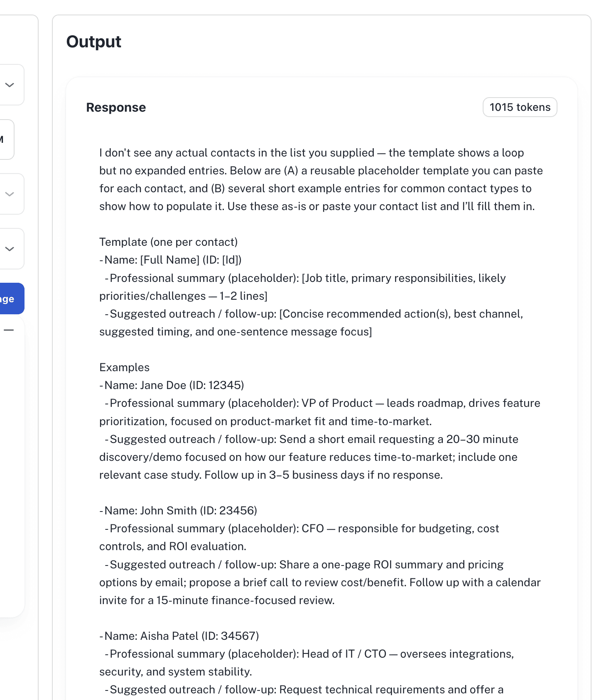
Task: Select the "Name: John Smith (ID: 23456)" line
Action: point(178,511)
